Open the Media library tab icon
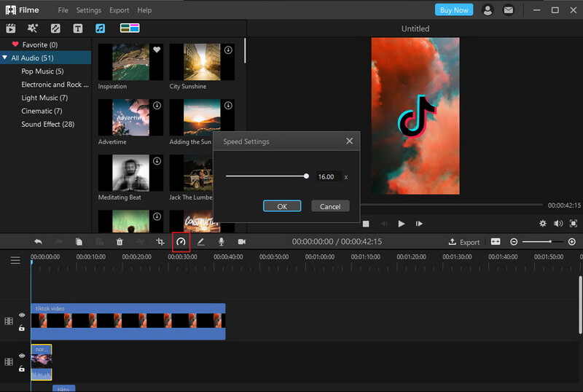The width and height of the screenshot is (583, 392). click(11, 28)
